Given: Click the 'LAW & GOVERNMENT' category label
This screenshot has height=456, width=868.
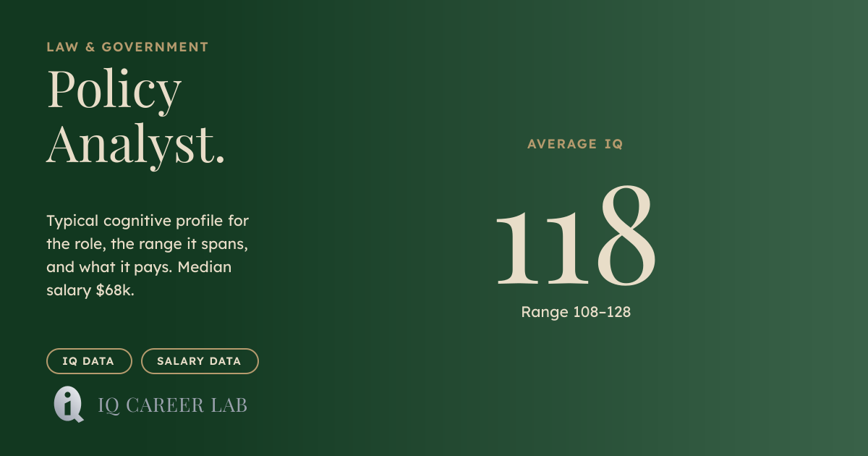Looking at the screenshot, I should coord(127,47).
